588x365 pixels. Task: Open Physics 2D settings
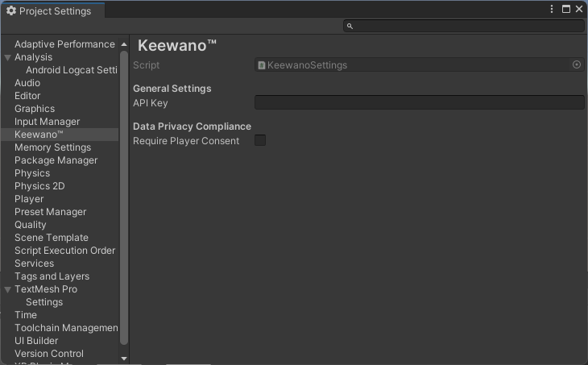(x=39, y=186)
